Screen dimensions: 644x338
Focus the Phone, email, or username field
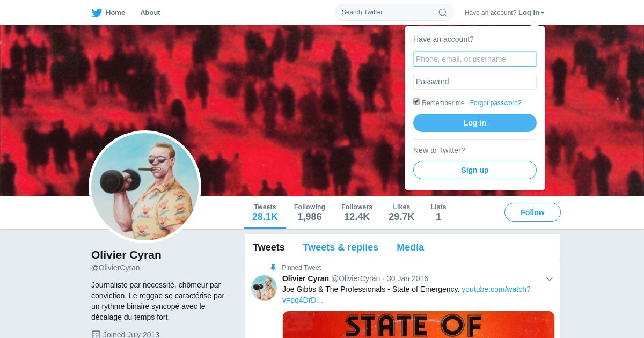pyautogui.click(x=475, y=59)
